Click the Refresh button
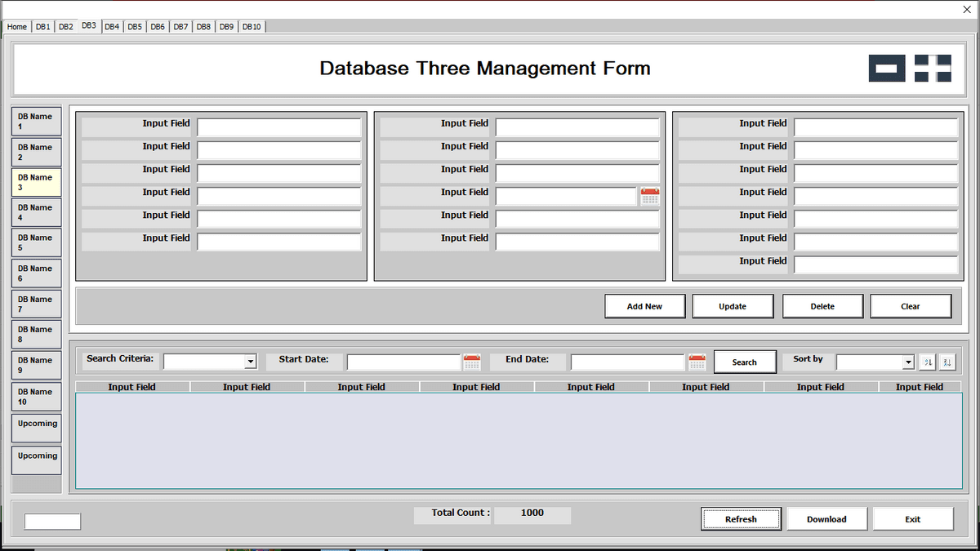 point(741,519)
